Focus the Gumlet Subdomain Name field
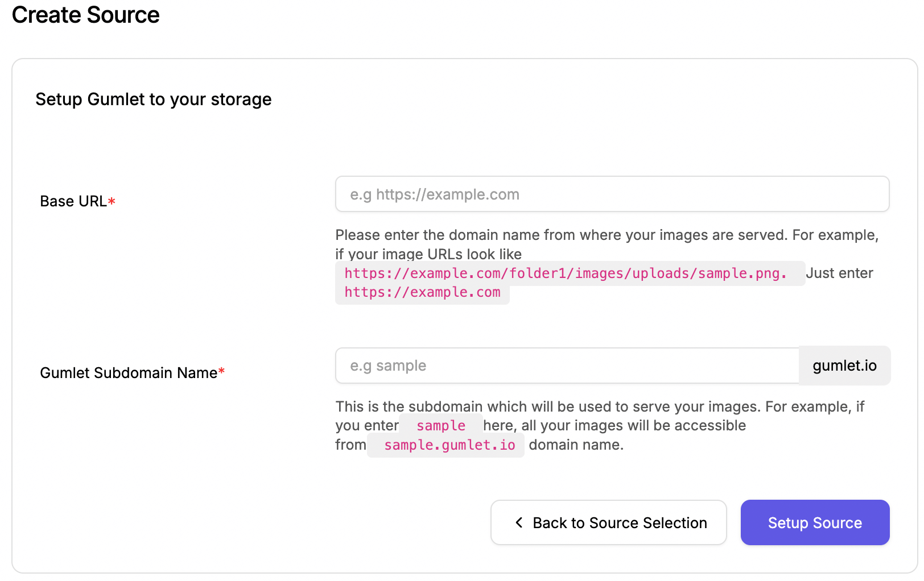This screenshot has width=924, height=581. 567,366
